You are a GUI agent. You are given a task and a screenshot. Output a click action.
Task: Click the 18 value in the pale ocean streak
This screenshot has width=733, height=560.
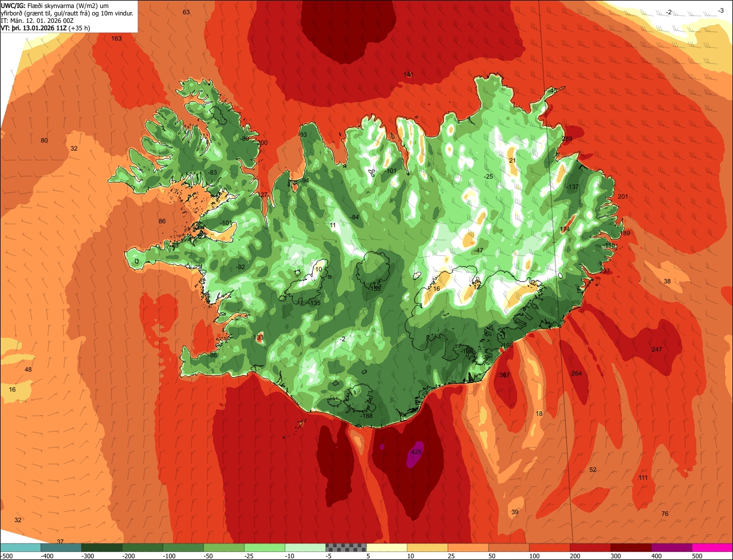[x=539, y=413]
